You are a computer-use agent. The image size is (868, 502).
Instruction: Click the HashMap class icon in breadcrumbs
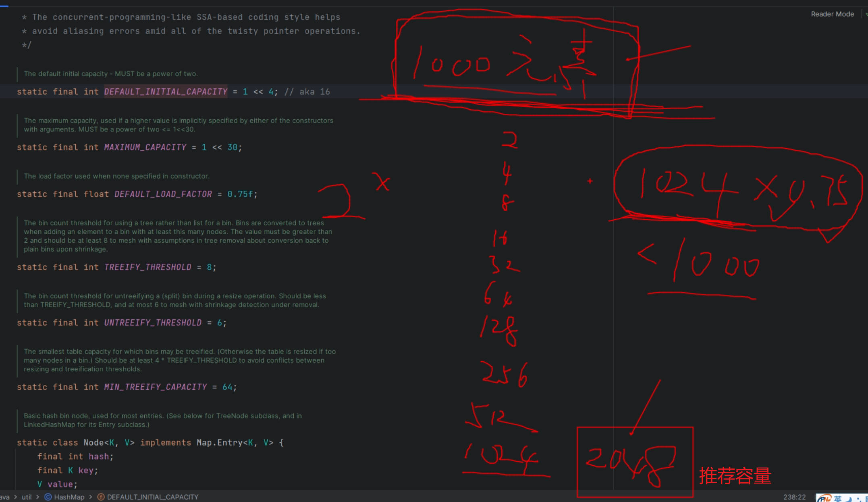(48, 497)
